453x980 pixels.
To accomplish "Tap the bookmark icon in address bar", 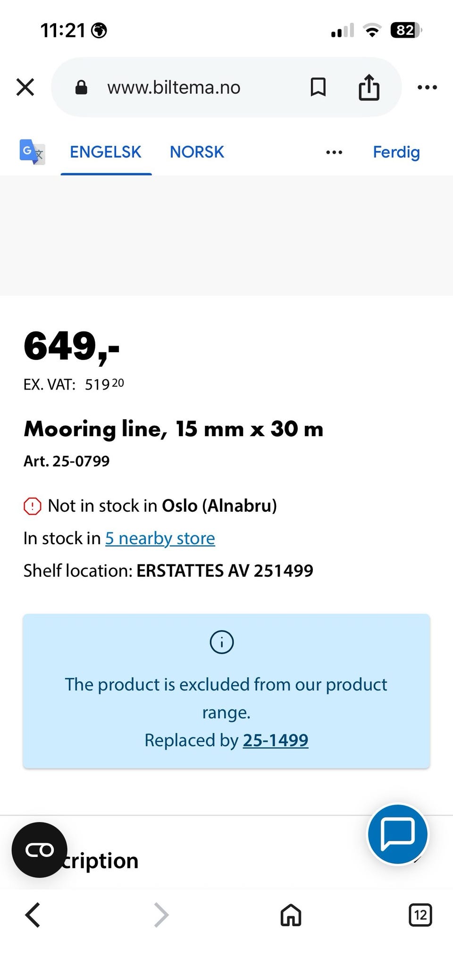I will tap(318, 87).
